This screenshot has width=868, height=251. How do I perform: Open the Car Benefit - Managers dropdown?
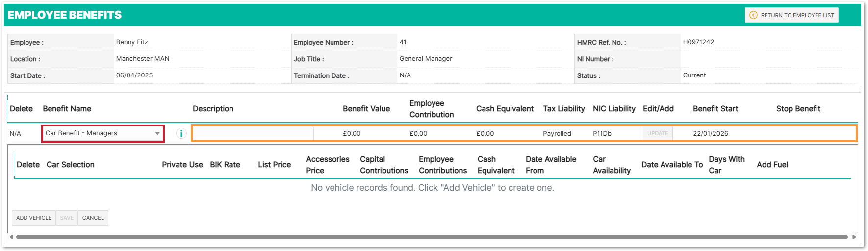pos(102,133)
